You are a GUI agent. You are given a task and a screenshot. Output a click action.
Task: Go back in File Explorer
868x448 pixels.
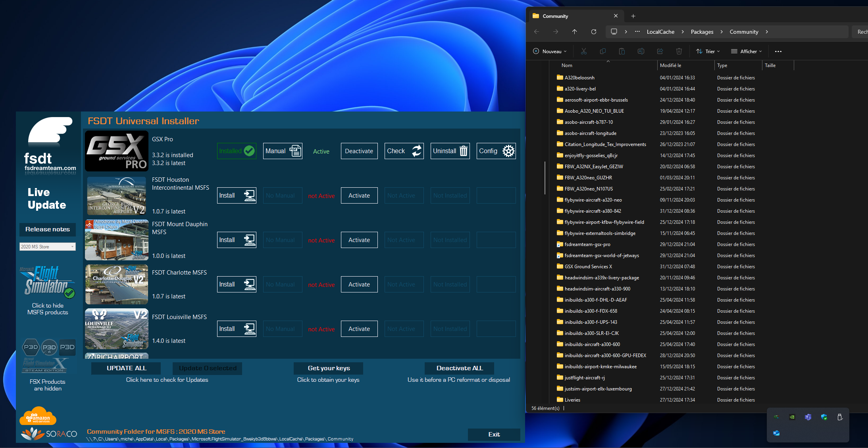[x=537, y=32]
